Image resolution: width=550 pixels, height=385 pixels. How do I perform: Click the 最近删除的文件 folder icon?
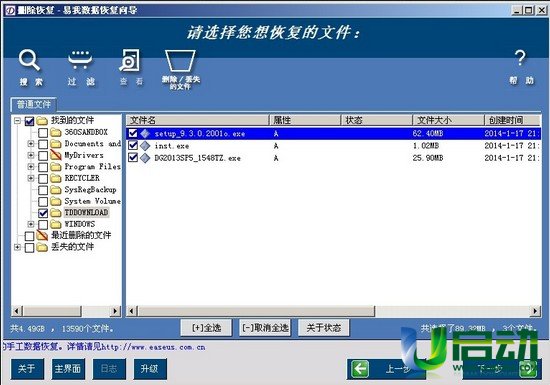click(42, 235)
